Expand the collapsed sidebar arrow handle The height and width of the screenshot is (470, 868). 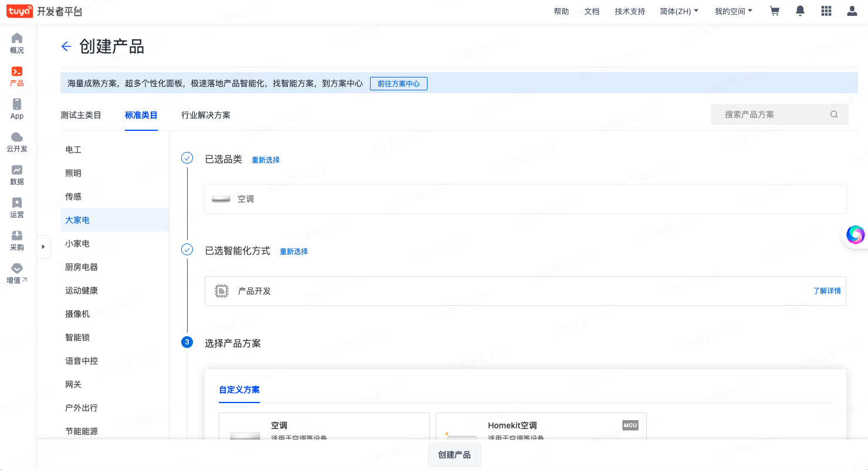coord(43,247)
